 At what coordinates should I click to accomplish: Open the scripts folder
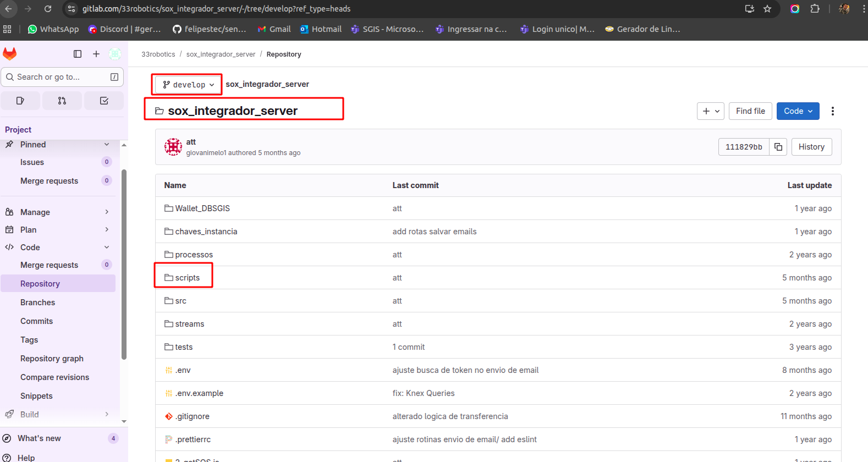click(187, 278)
